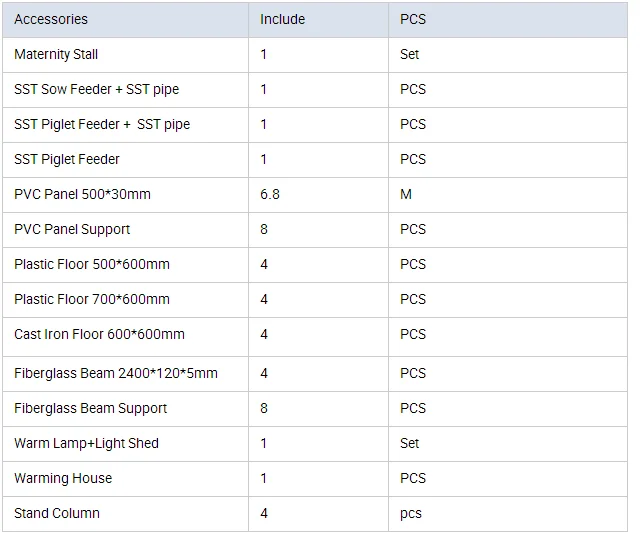Select the Plastic Floor 700*600mm cell
The height and width of the screenshot is (540, 643).
(x=92, y=299)
